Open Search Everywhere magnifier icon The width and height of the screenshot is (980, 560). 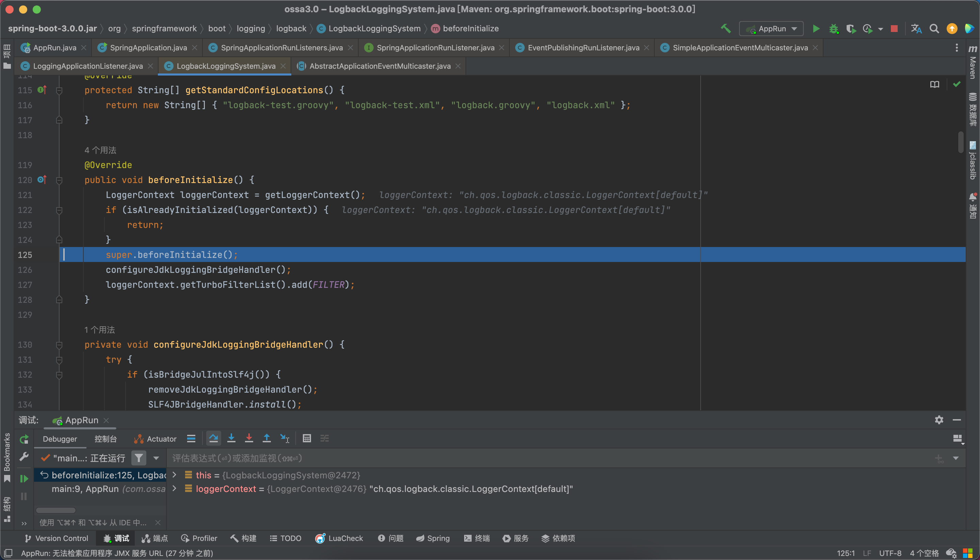click(934, 29)
